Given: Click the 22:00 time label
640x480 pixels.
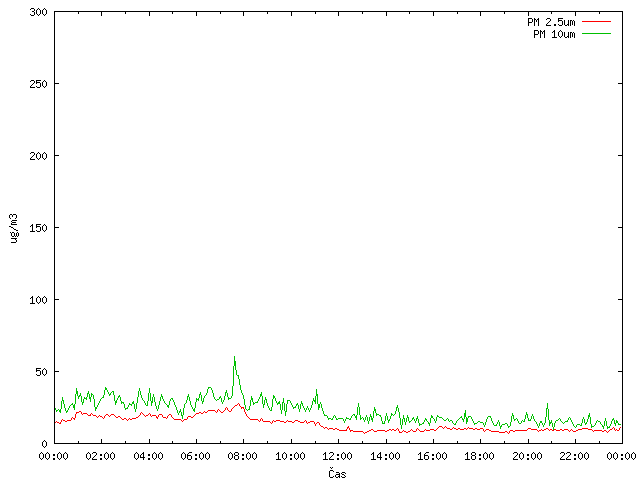Looking at the screenshot, I should (x=574, y=456).
